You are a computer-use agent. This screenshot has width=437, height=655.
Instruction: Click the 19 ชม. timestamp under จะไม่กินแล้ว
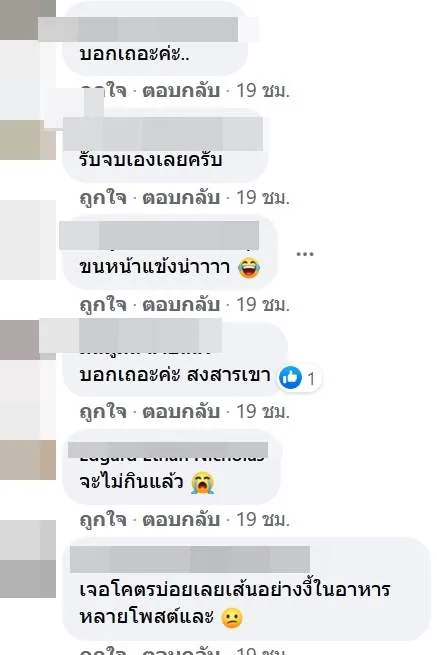263,520
